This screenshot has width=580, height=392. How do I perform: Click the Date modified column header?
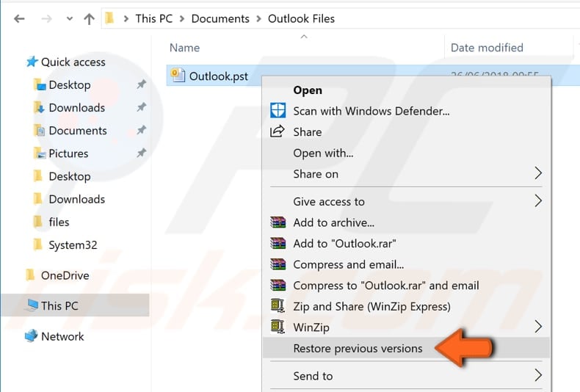(x=487, y=48)
